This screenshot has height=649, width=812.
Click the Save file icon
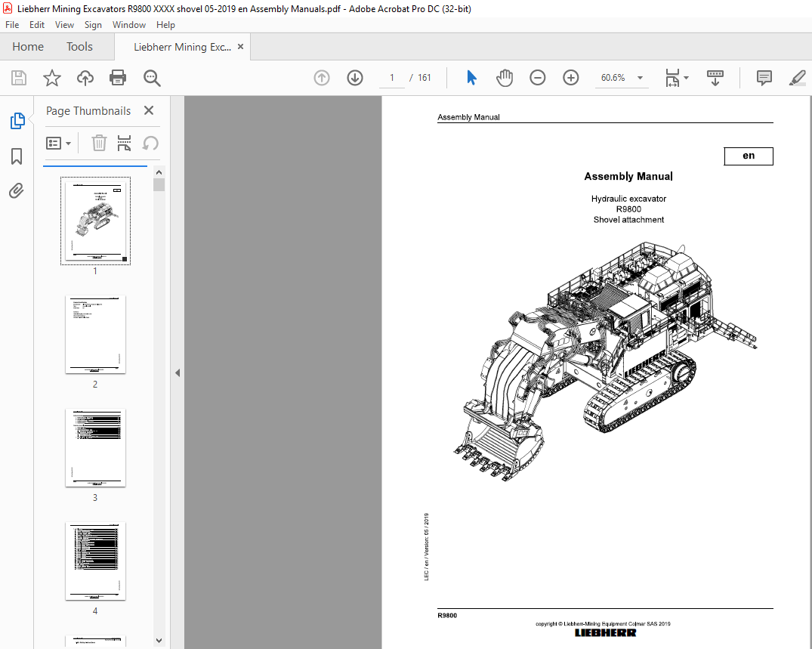pyautogui.click(x=19, y=78)
